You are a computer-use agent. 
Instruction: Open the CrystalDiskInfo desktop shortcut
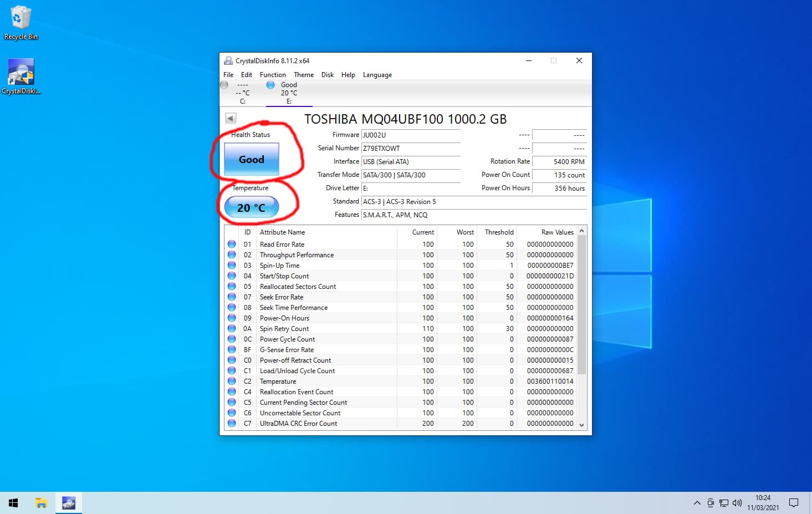21,77
